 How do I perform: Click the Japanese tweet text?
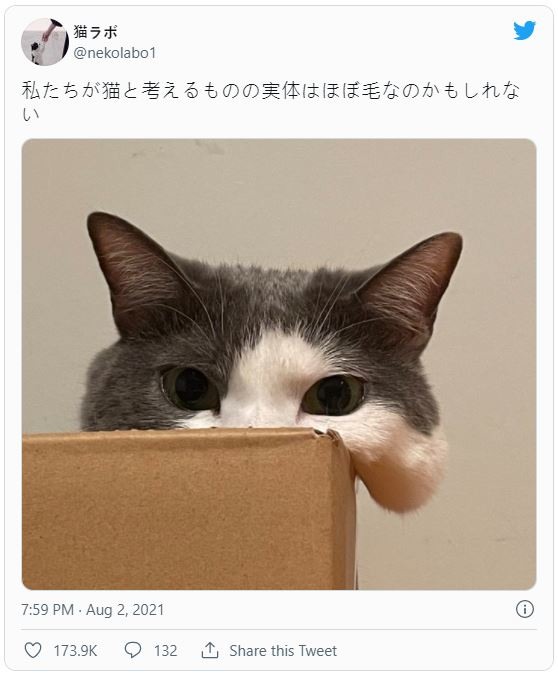pyautogui.click(x=270, y=101)
